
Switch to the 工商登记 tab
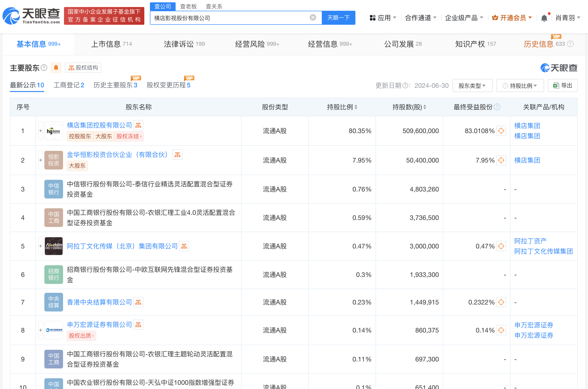pos(69,85)
